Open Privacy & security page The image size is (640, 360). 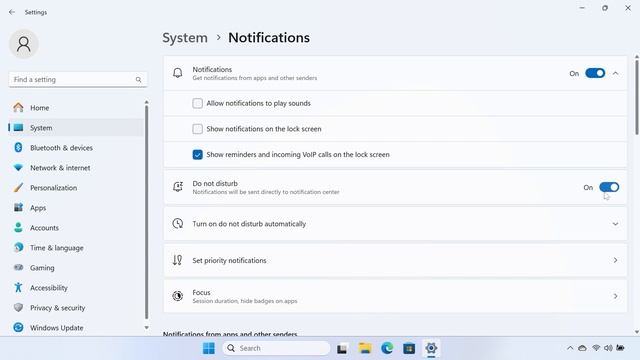click(76, 308)
